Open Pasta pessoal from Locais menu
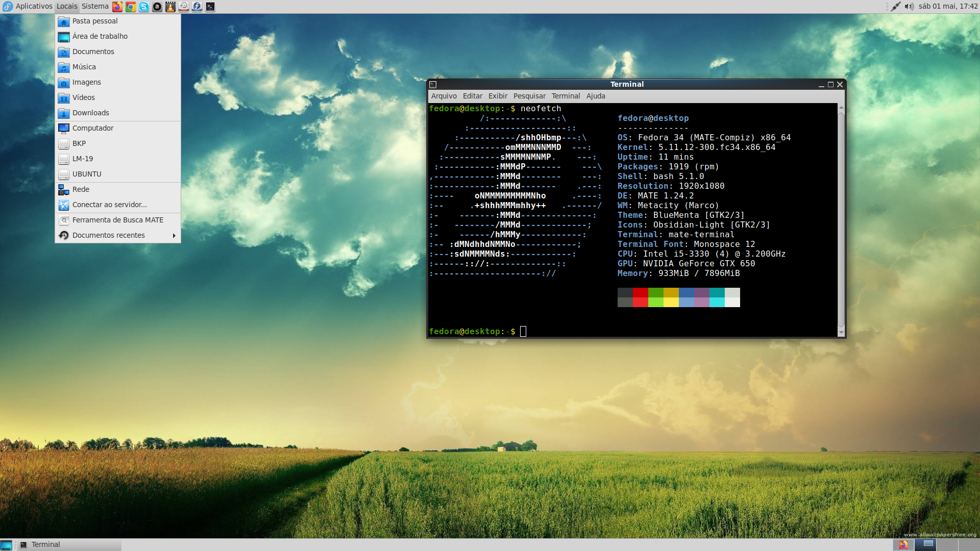This screenshot has width=980, height=551. coord(118,21)
